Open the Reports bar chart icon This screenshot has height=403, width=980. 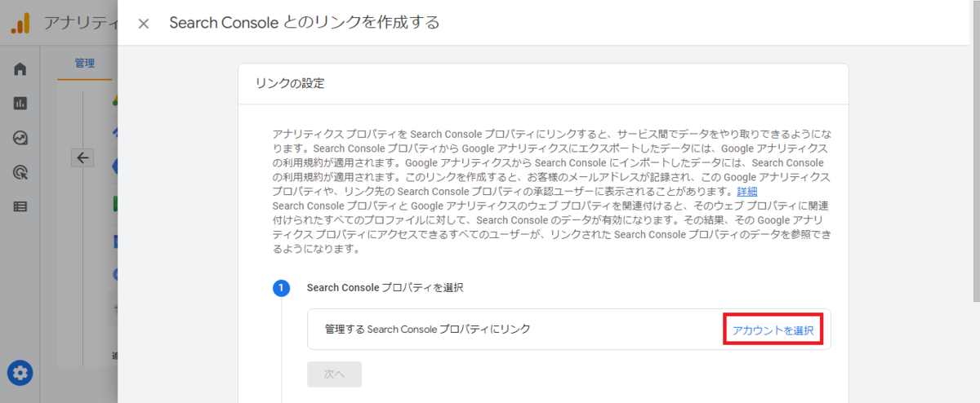point(20,104)
